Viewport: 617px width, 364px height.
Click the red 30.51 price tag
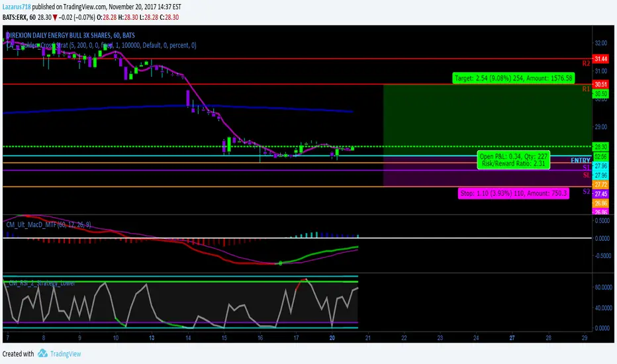(x=600, y=84)
